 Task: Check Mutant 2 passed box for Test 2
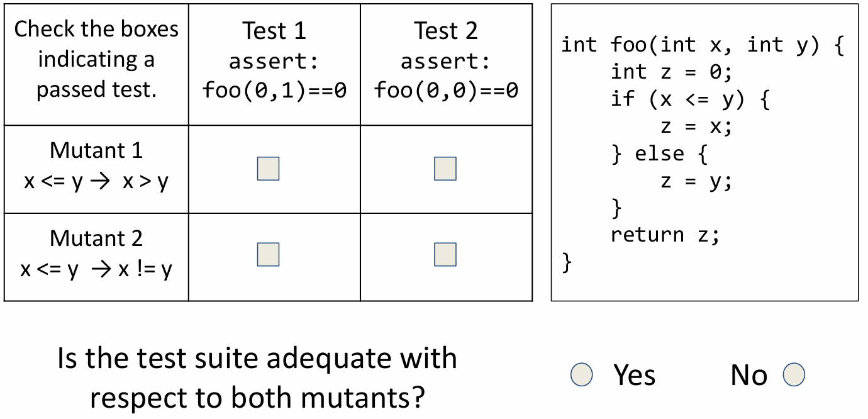click(445, 255)
